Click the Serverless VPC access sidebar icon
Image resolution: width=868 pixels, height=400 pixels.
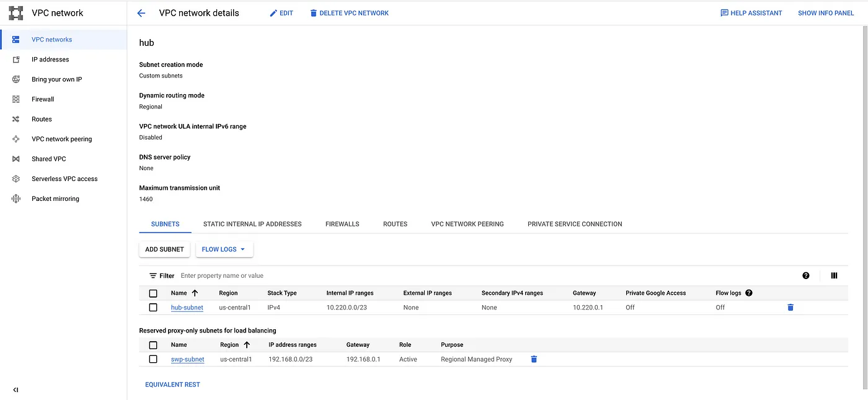16,179
